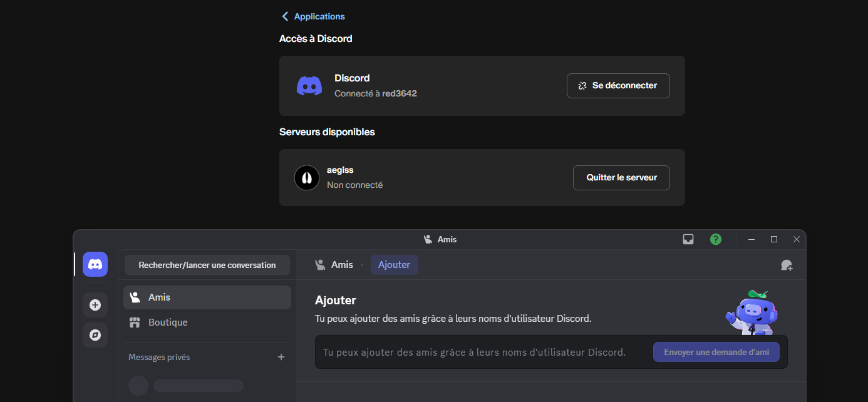
Task: Click the Amis header label
Action: coord(342,265)
